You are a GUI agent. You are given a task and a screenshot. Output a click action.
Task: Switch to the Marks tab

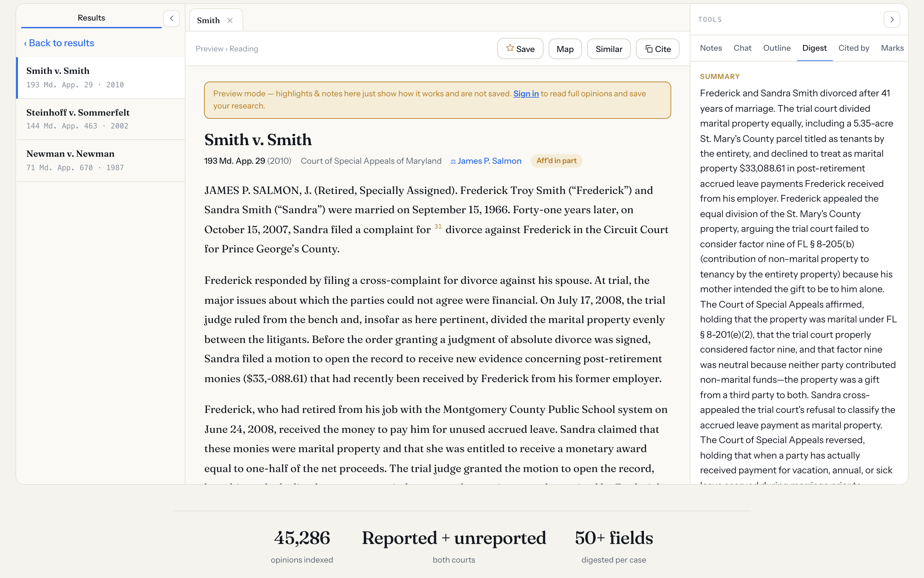pyautogui.click(x=892, y=48)
